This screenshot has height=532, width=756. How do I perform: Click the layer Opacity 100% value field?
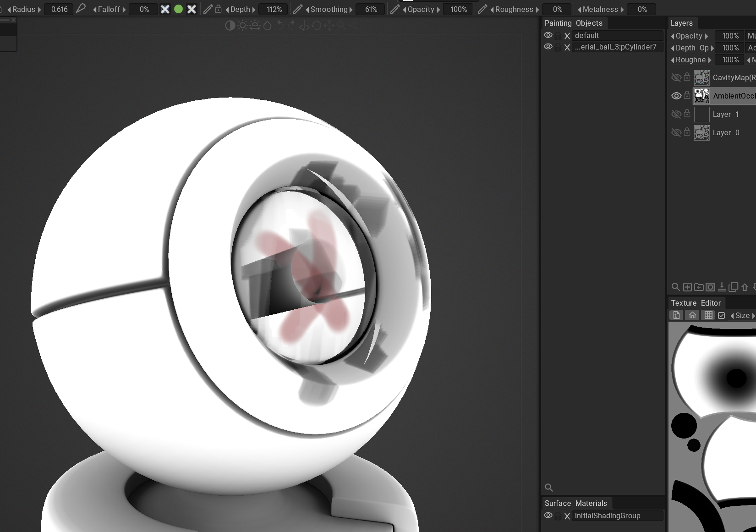pyautogui.click(x=730, y=36)
